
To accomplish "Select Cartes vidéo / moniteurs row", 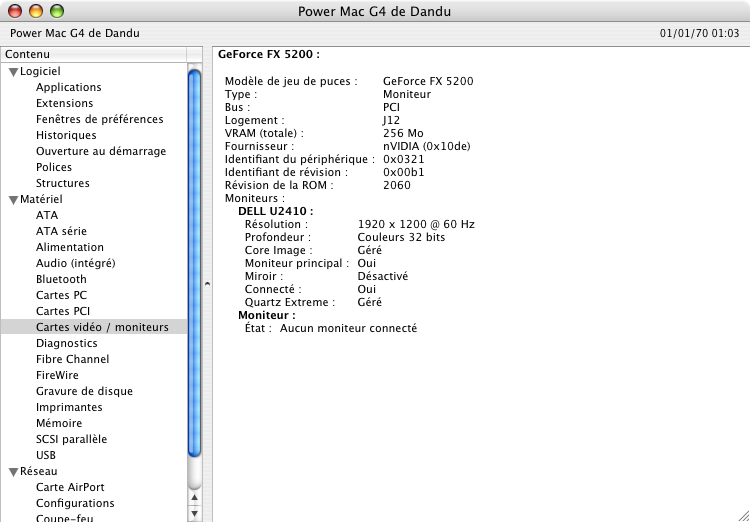I will click(102, 327).
